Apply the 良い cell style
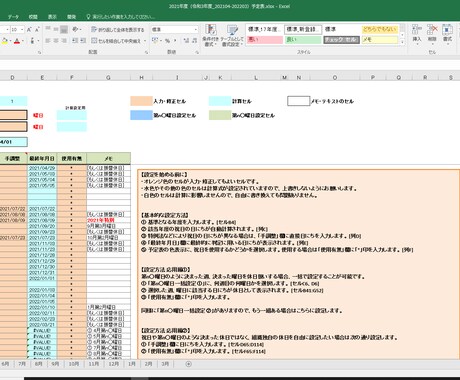 click(x=303, y=40)
